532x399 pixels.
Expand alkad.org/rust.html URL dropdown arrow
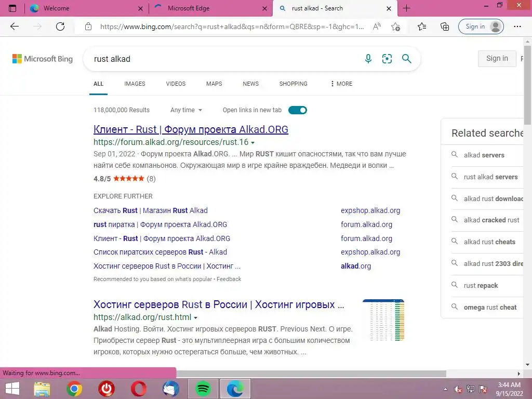(x=196, y=317)
